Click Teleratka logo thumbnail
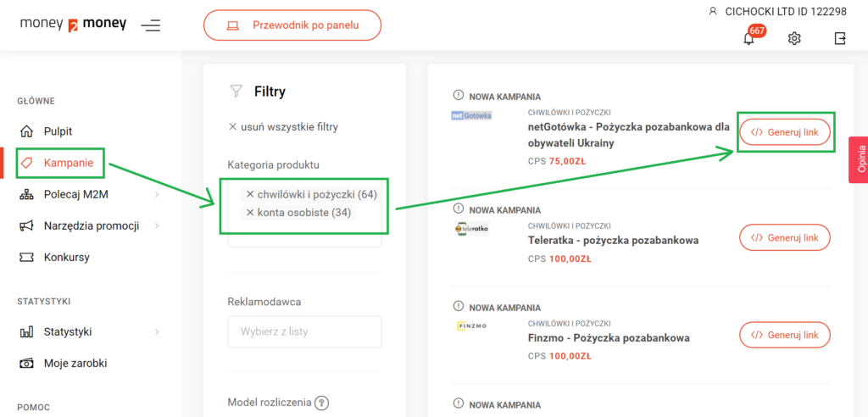 click(471, 228)
